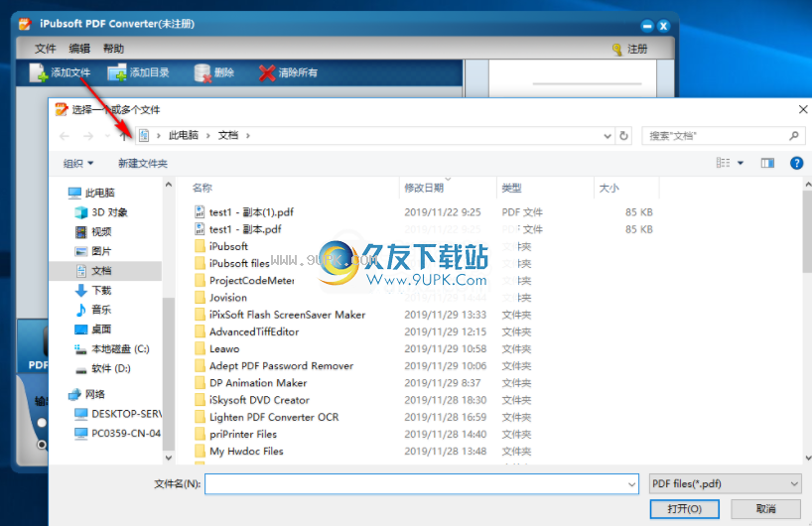
Task: Sort by the 名称 column header
Action: (203, 188)
